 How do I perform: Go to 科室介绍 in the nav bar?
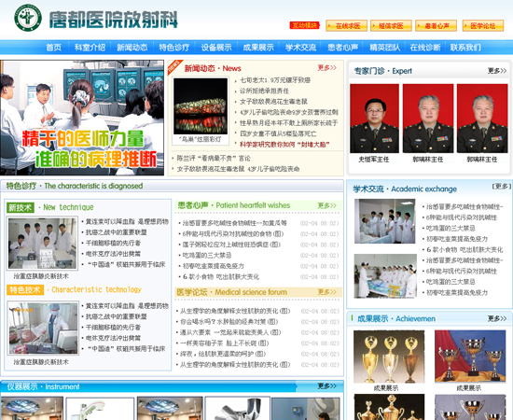pos(90,48)
